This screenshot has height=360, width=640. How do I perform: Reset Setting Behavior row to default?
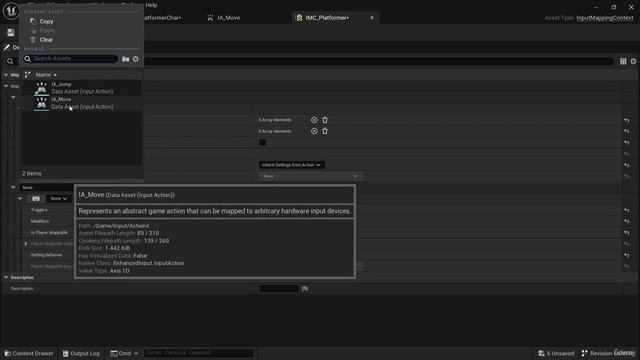pos(626,255)
